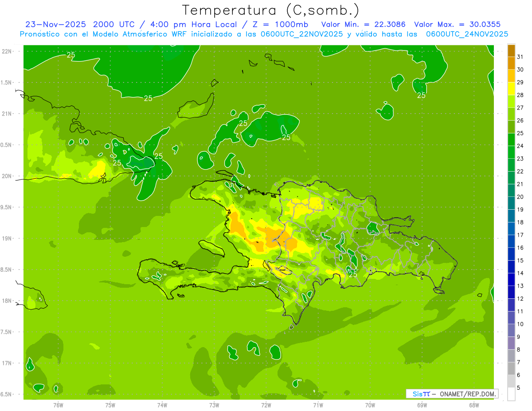Click the legend value '12'
This screenshot has height=411, width=532.
(520, 298)
